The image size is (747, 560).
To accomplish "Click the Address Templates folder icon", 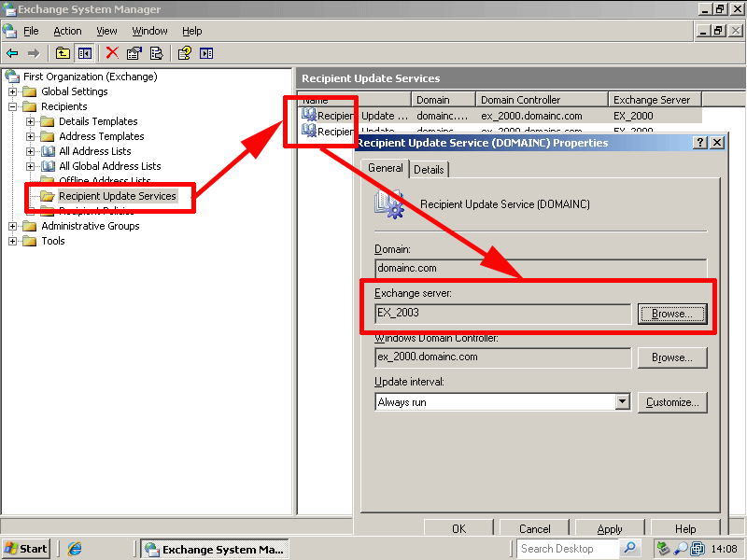I will pos(48,136).
